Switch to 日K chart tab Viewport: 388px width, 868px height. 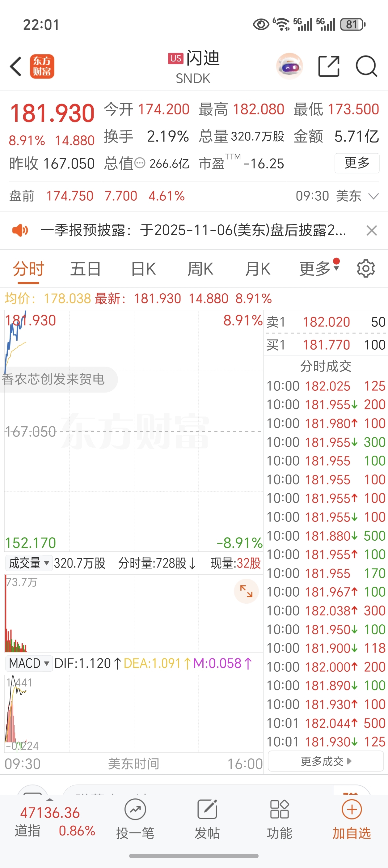click(x=143, y=269)
